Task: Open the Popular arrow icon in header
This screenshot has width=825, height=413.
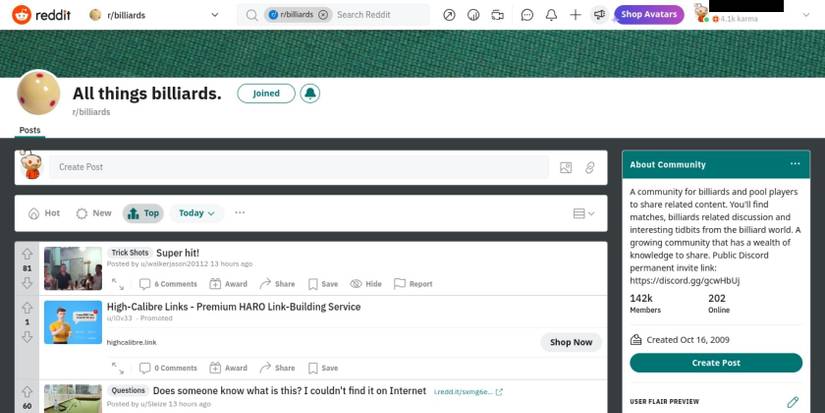Action: [x=449, y=15]
